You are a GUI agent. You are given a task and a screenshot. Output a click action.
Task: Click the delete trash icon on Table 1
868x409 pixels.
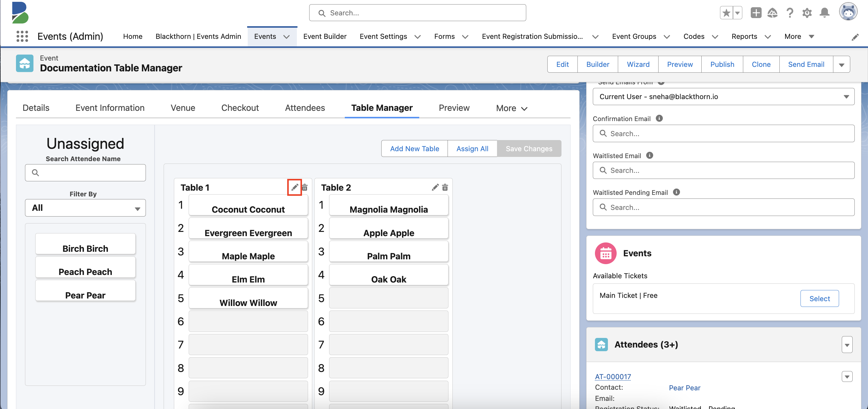[x=305, y=187]
